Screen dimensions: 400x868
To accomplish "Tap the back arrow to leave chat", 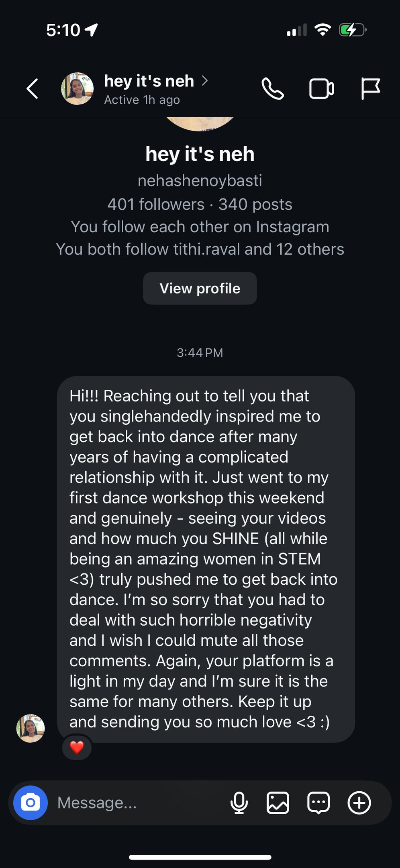I will click(x=32, y=89).
